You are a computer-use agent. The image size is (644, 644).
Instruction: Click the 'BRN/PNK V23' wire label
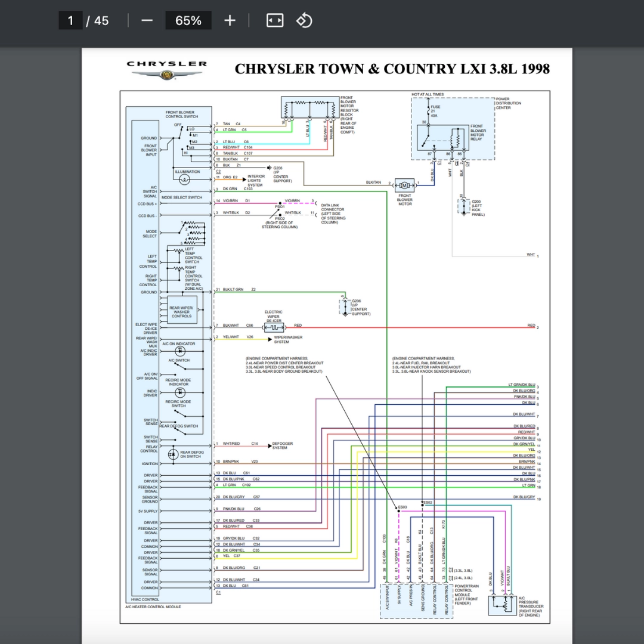[x=240, y=462]
